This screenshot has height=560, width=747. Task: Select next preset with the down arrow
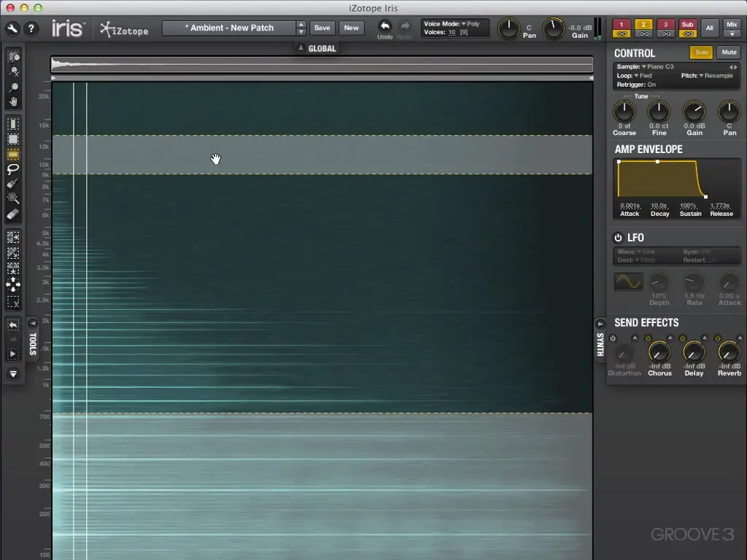[301, 32]
